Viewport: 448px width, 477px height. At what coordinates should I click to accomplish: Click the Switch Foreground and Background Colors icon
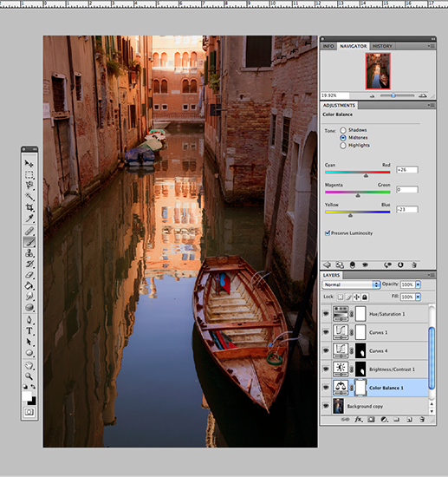[x=33, y=387]
